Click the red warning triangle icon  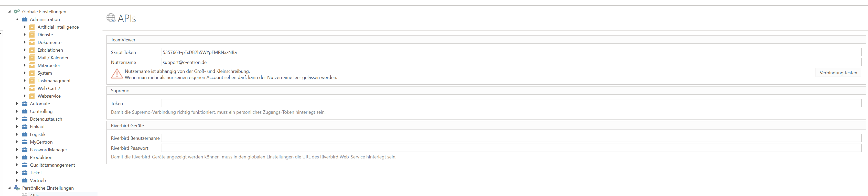[117, 74]
